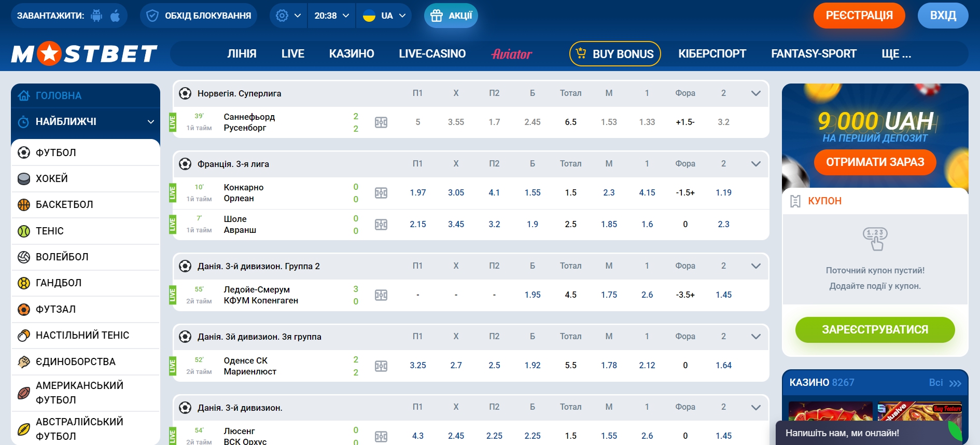Click the basketball icon in sidebar

pyautogui.click(x=24, y=205)
